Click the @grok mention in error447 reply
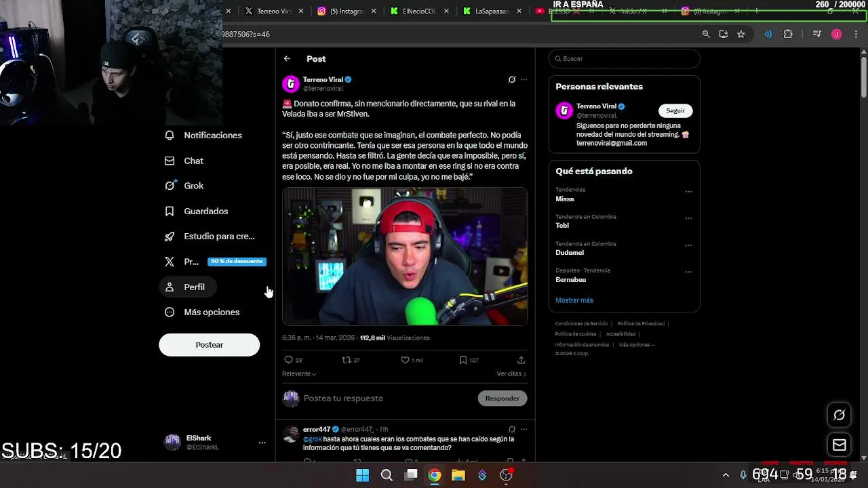 [x=313, y=439]
